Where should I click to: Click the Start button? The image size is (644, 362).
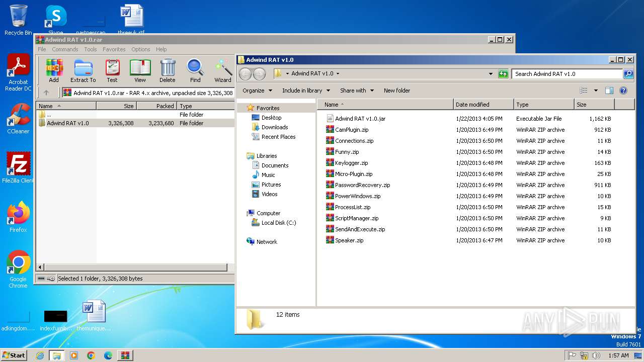point(14,355)
